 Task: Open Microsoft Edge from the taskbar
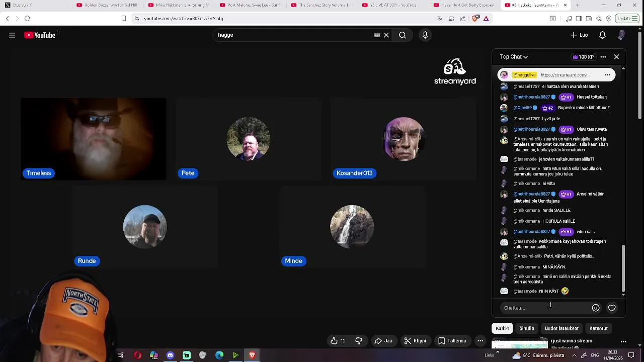(x=219, y=355)
